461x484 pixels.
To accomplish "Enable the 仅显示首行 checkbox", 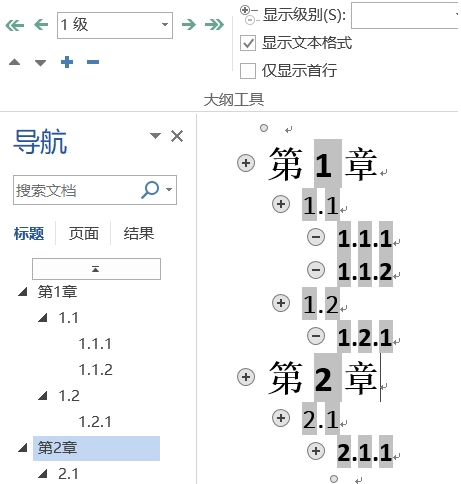I will pyautogui.click(x=248, y=71).
